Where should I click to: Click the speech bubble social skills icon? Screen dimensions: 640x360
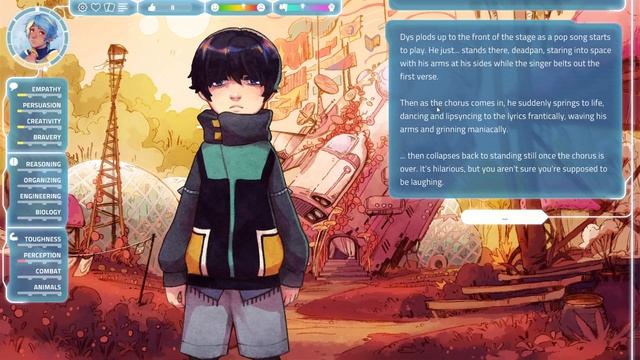(13, 87)
